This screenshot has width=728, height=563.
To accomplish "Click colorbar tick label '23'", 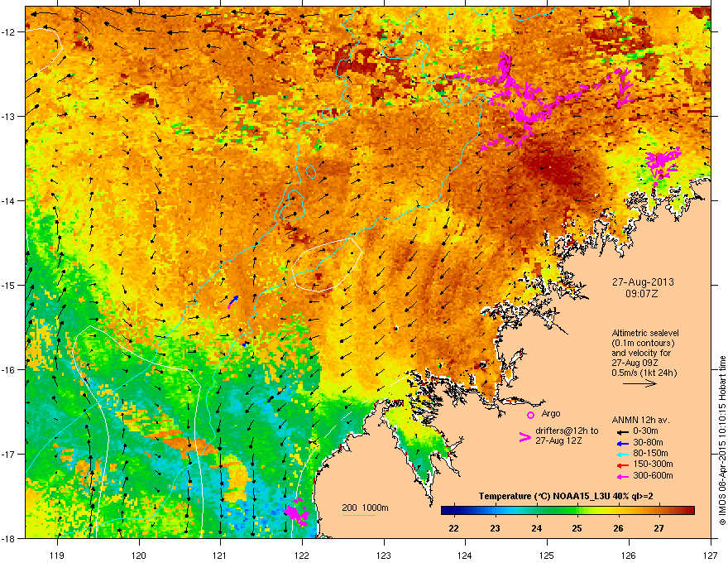I will click(x=496, y=528).
